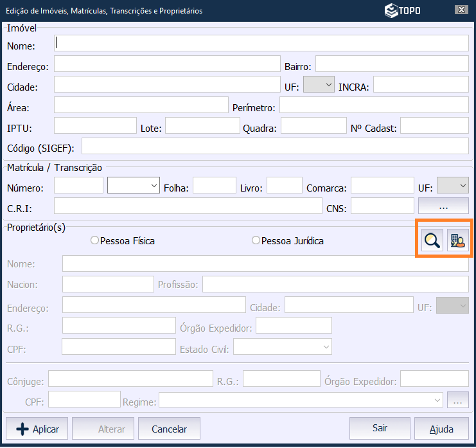Click the Código (SIGEF) input field
The image size is (476, 448).
click(275, 147)
